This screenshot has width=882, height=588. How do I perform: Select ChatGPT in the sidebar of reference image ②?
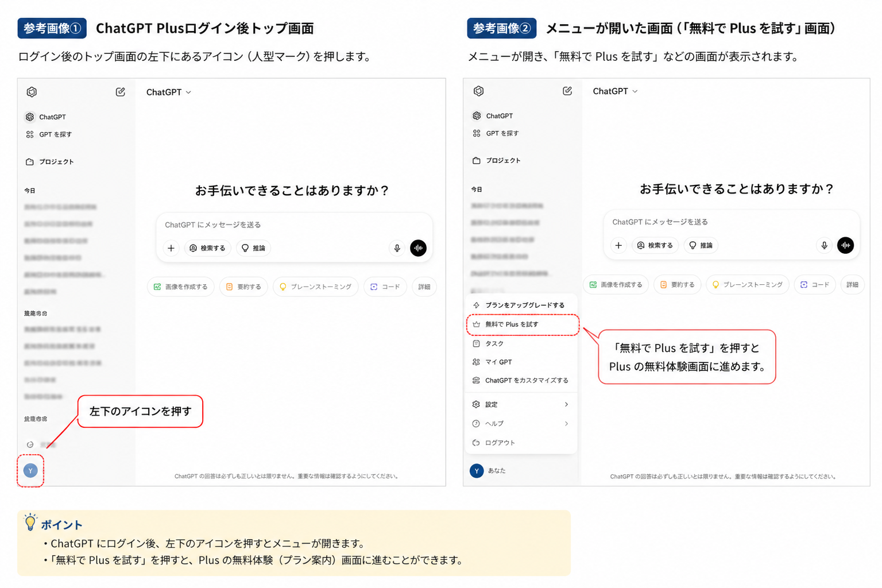tap(493, 116)
